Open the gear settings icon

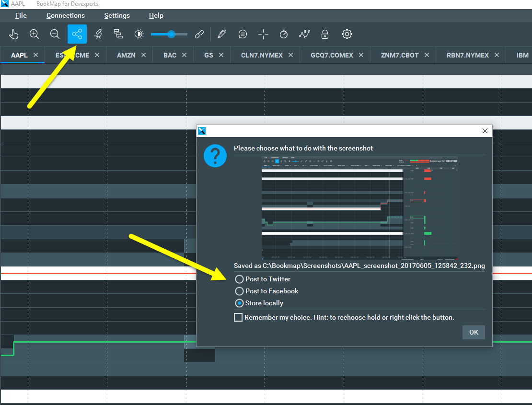pos(347,34)
